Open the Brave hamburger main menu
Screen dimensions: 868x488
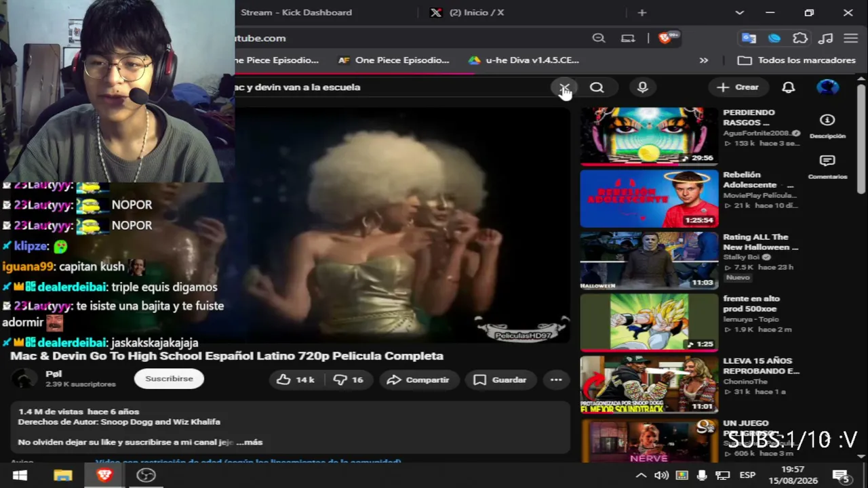click(x=851, y=39)
